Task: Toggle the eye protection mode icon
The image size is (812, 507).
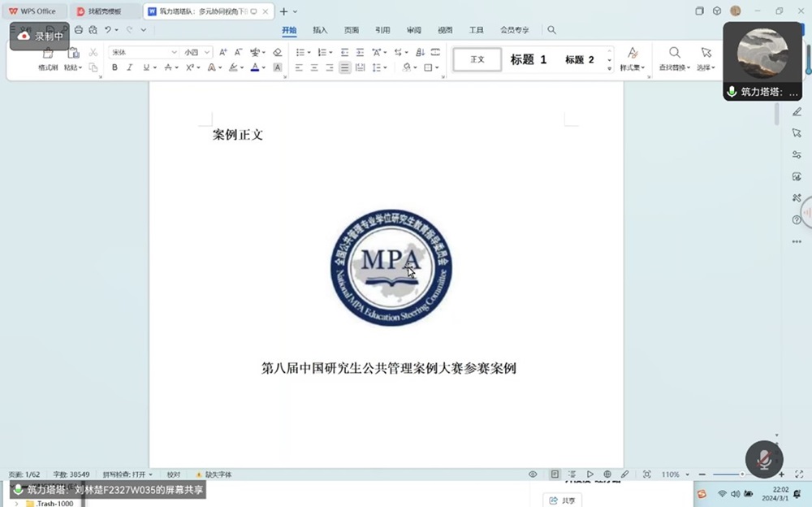Action: tap(533, 474)
